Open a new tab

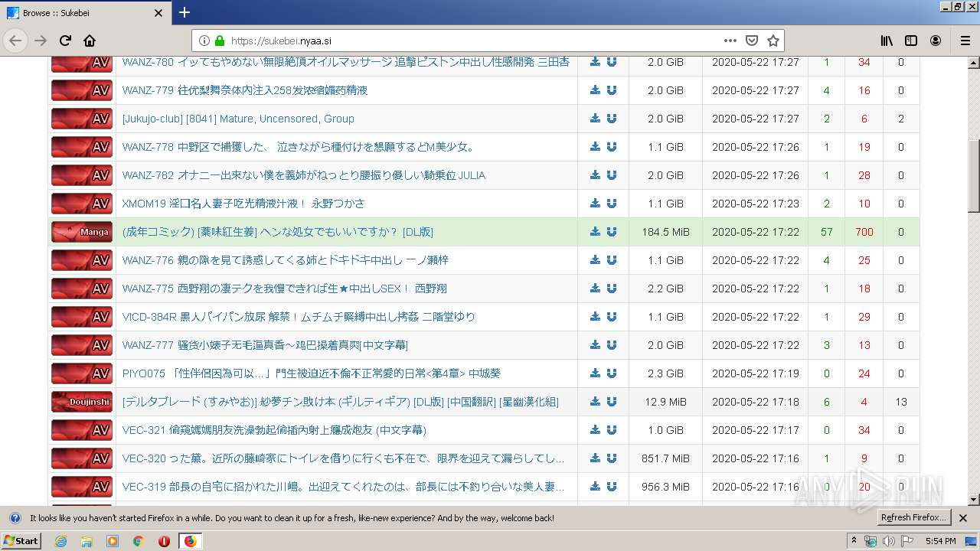tap(185, 12)
